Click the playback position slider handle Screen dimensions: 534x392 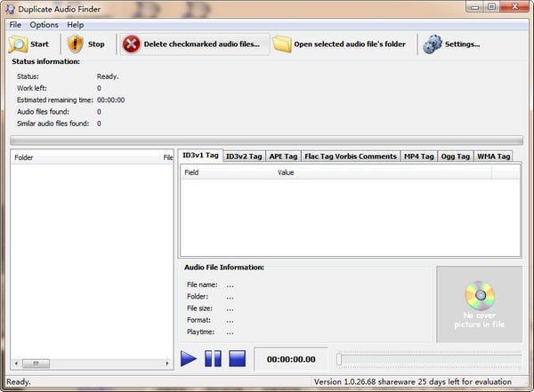339,359
